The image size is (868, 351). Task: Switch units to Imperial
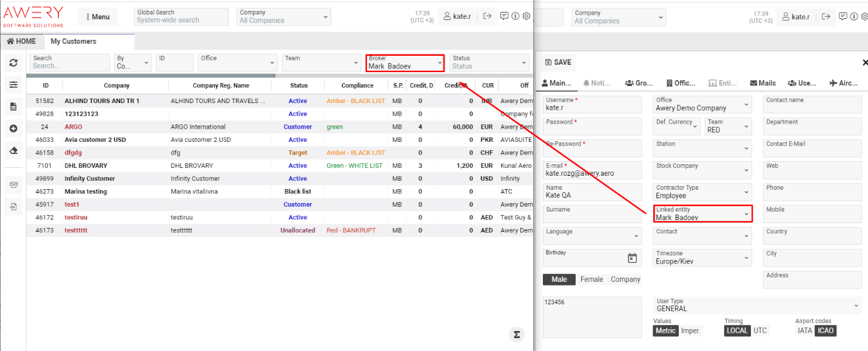690,330
